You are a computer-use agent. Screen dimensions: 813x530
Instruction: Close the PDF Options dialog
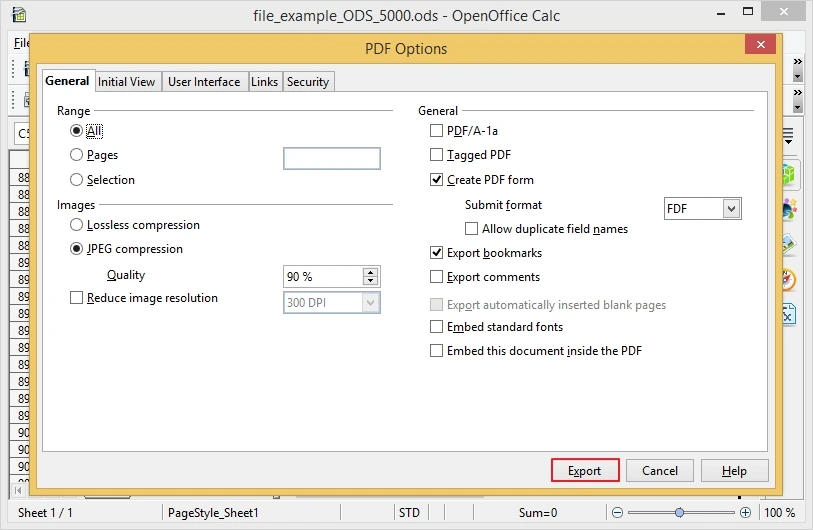coord(760,45)
